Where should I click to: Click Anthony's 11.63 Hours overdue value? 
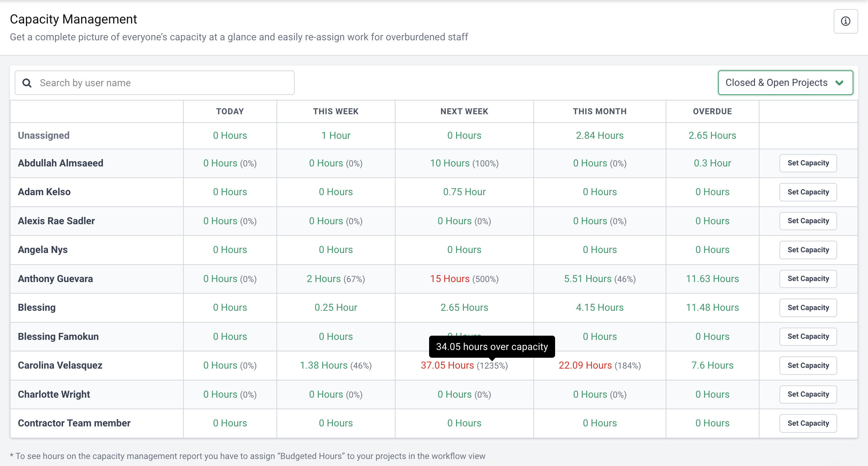coord(712,279)
